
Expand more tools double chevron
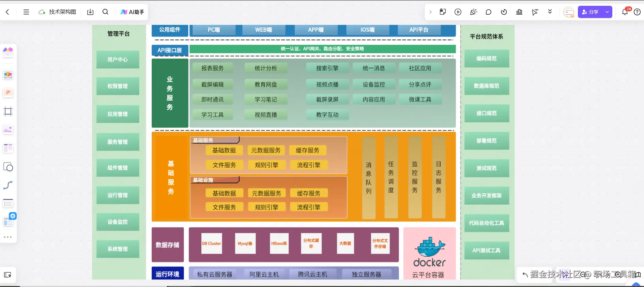click(550, 12)
